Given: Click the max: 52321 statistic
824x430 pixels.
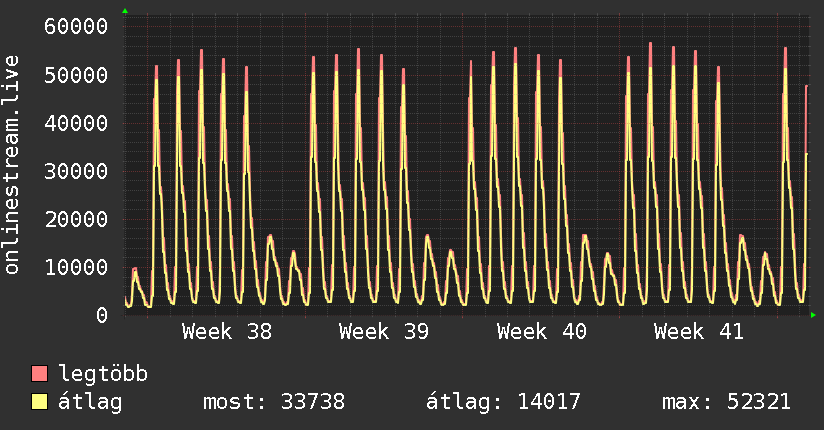Looking at the screenshot, I should [726, 402].
